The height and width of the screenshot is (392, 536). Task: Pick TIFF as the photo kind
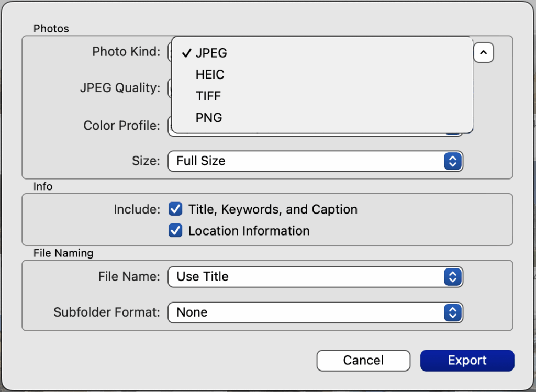pos(322,96)
